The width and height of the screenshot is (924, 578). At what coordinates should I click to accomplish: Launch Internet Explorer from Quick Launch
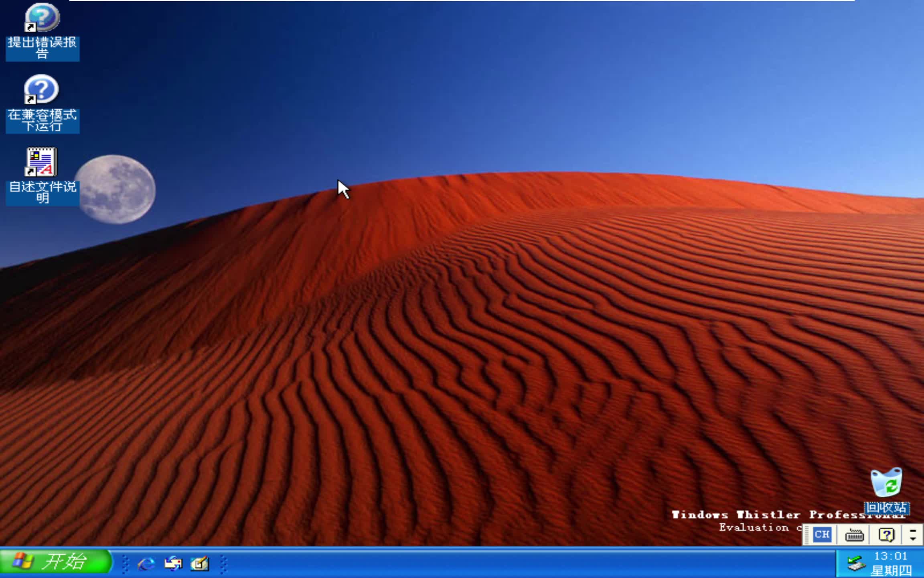tap(146, 564)
